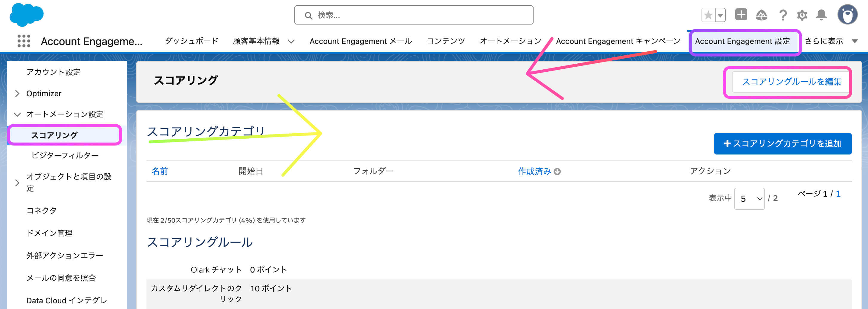
Task: Select the オートメーション tab
Action: (x=510, y=41)
